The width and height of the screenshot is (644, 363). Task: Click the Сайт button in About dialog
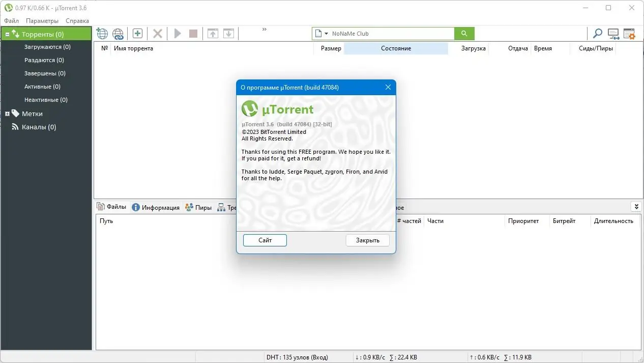tap(265, 240)
